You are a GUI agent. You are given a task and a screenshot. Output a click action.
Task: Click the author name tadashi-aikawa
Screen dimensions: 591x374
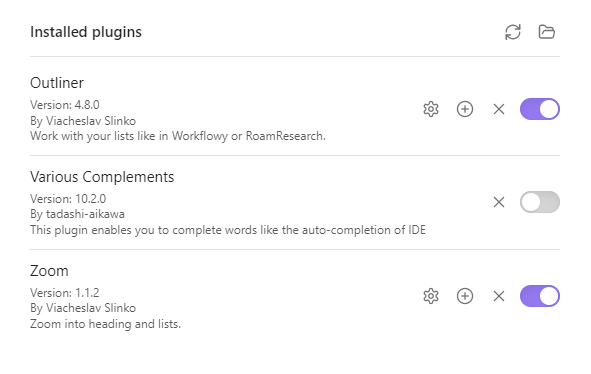[85, 214]
